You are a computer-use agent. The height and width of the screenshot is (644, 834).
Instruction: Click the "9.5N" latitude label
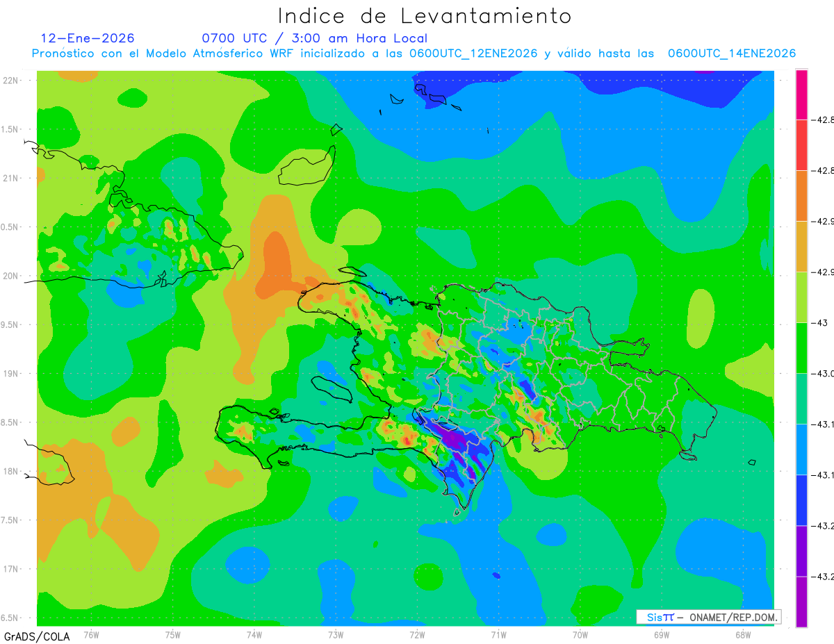pos(10,324)
